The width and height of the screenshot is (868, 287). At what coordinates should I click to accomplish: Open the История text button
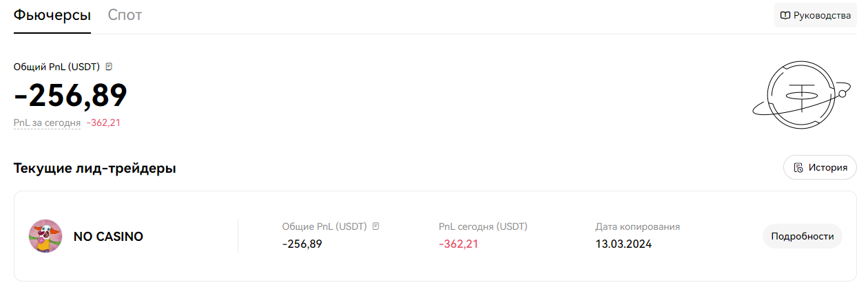(827, 167)
